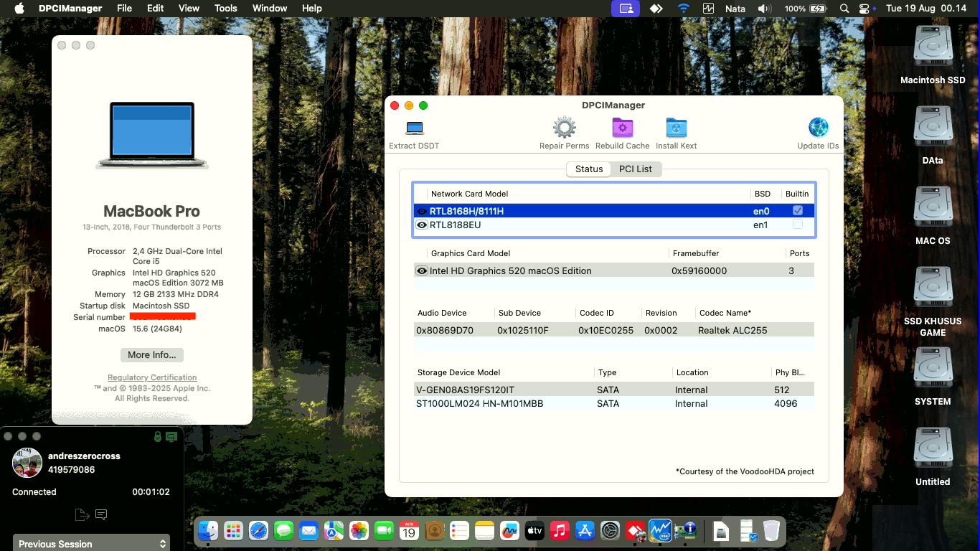Click the More Info button
Image resolution: width=980 pixels, height=551 pixels.
[x=151, y=354]
